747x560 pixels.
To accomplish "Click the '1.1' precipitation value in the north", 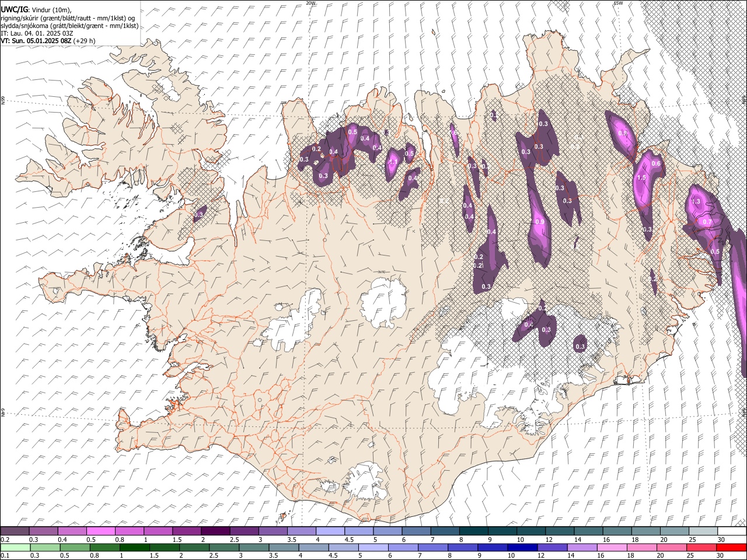I will 393,162.
